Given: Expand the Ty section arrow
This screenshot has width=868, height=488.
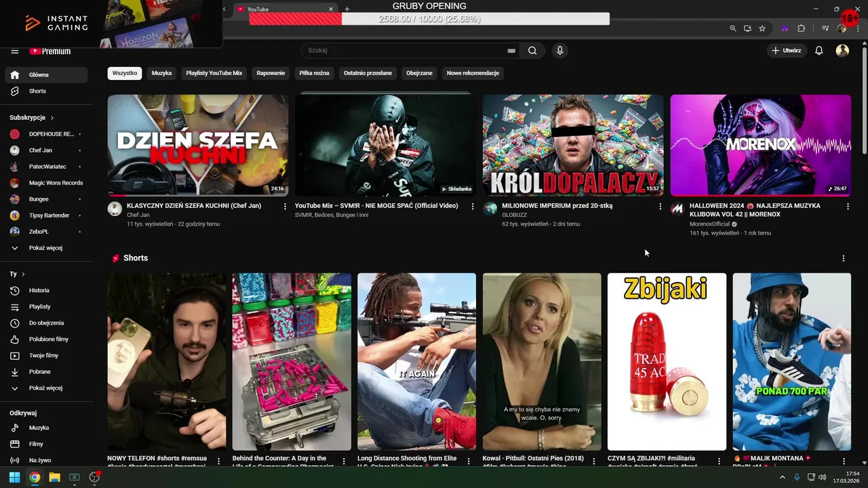Looking at the screenshot, I should 23,274.
